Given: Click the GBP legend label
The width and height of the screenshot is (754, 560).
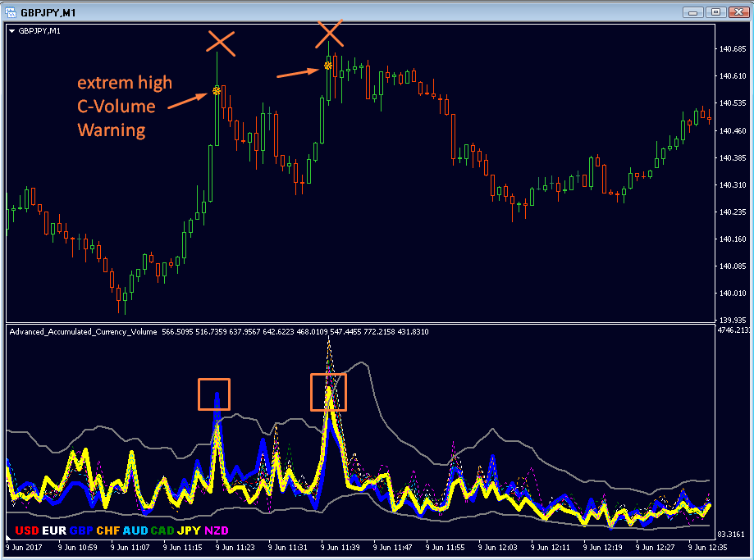Looking at the screenshot, I should coord(81,530).
